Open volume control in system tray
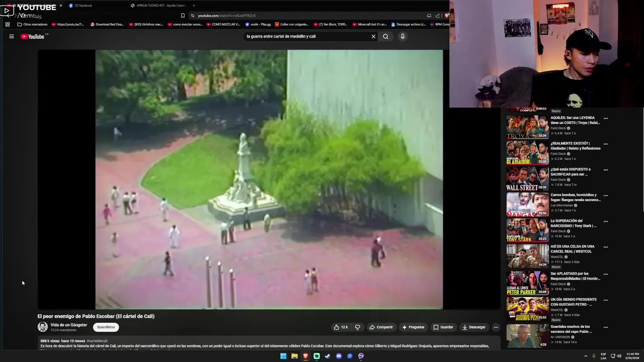 619,356
